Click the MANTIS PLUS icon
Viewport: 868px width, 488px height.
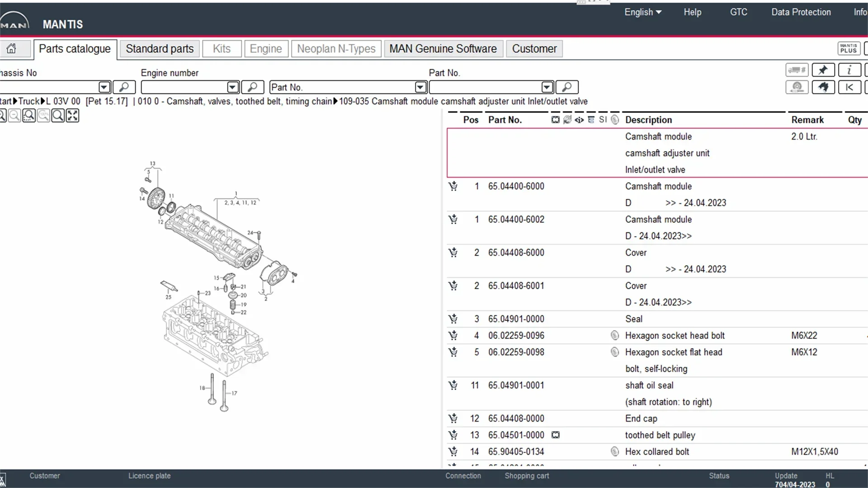[848, 49]
